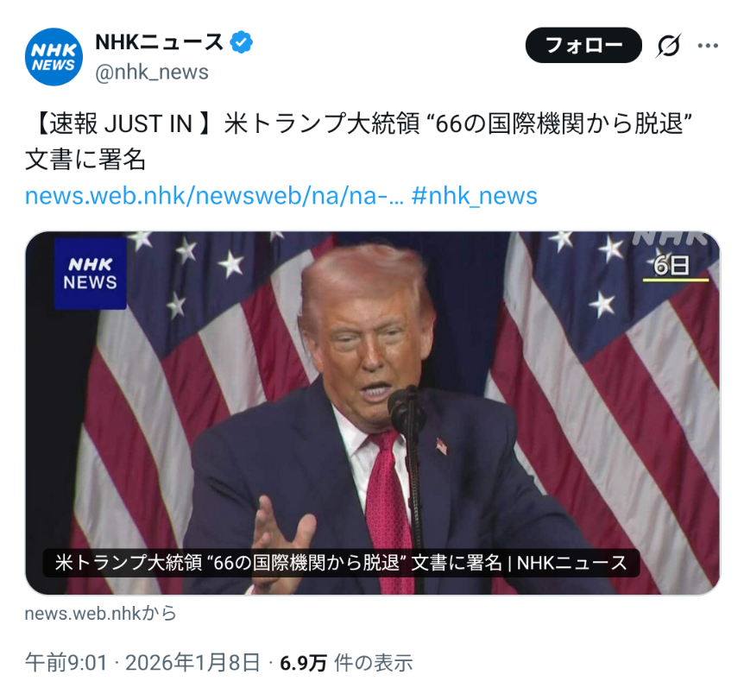Click the 6.9万 件の表示 view count
This screenshot has width=744, height=700.
point(346,663)
